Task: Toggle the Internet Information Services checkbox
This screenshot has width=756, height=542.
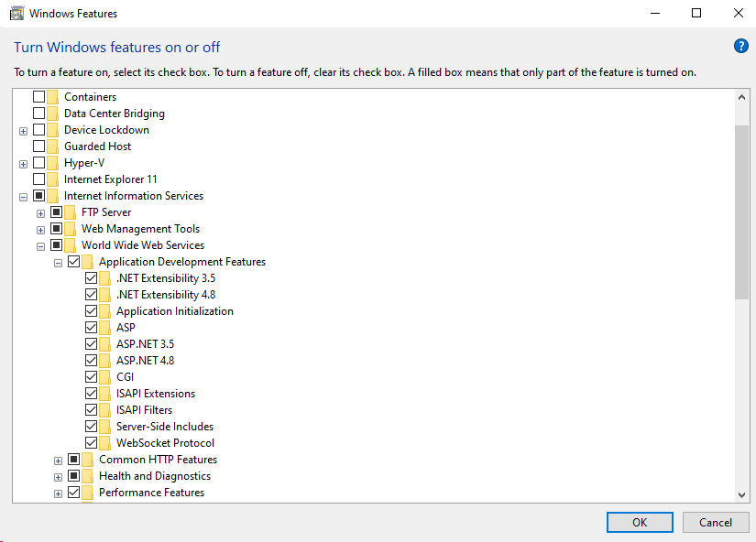Action: (x=39, y=196)
